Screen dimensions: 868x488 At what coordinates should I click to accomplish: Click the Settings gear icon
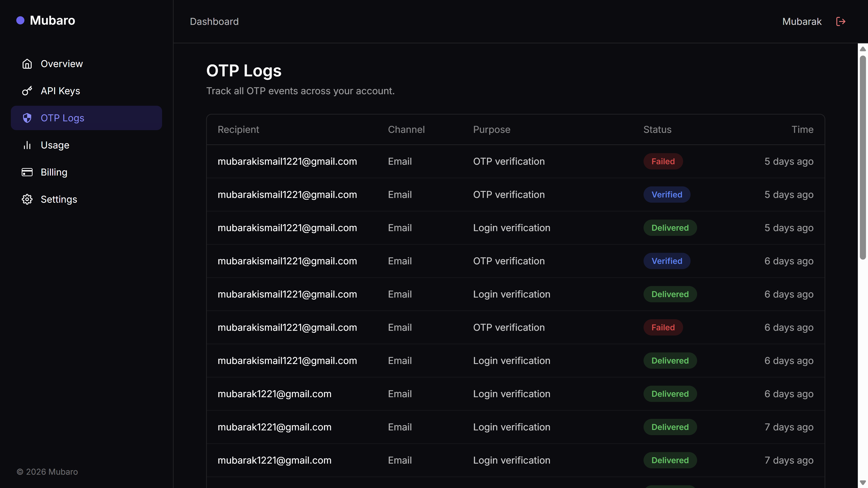pos(27,199)
